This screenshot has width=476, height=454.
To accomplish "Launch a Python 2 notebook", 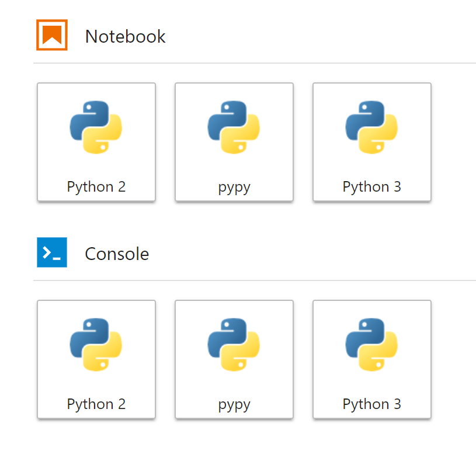I will [96, 142].
